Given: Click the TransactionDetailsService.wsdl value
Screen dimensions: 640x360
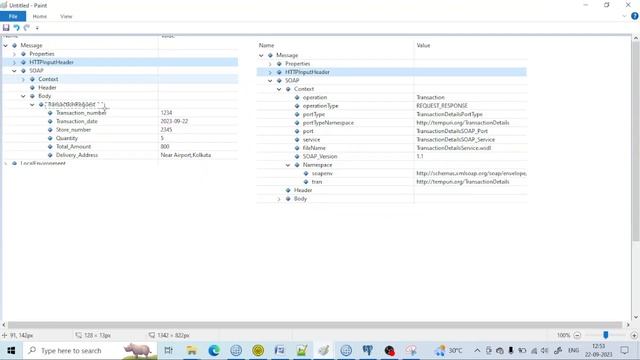Looking at the screenshot, I should point(453,148).
